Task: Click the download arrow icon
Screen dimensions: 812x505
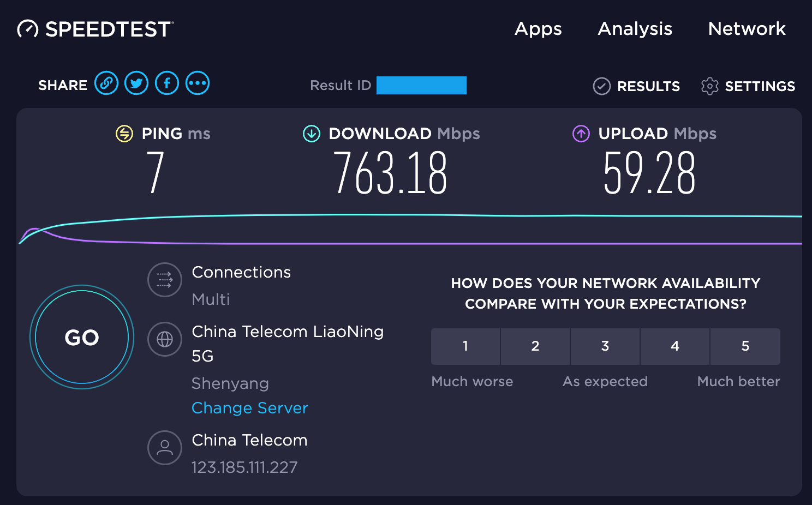Action: pyautogui.click(x=312, y=133)
